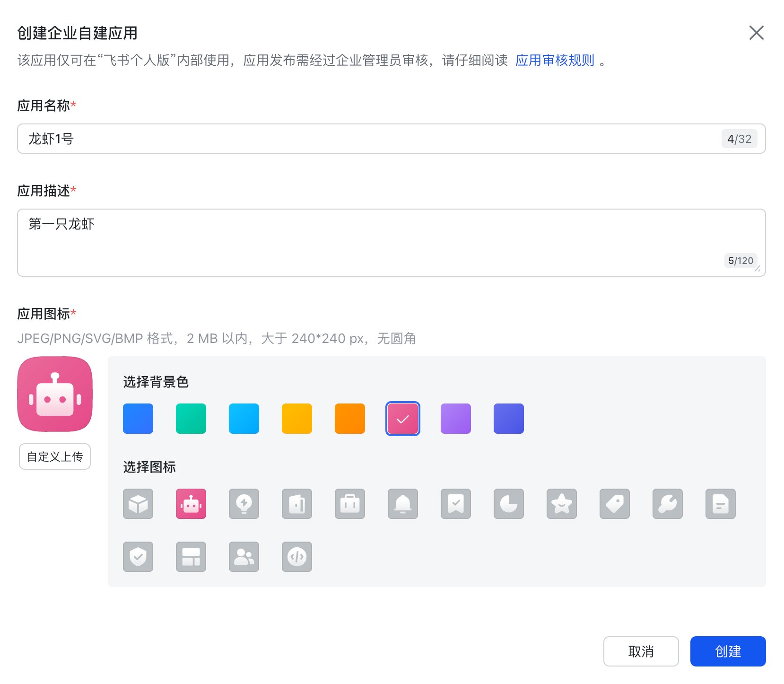Focus the 应用描述 text area
The width and height of the screenshot is (784, 684).
(x=392, y=243)
